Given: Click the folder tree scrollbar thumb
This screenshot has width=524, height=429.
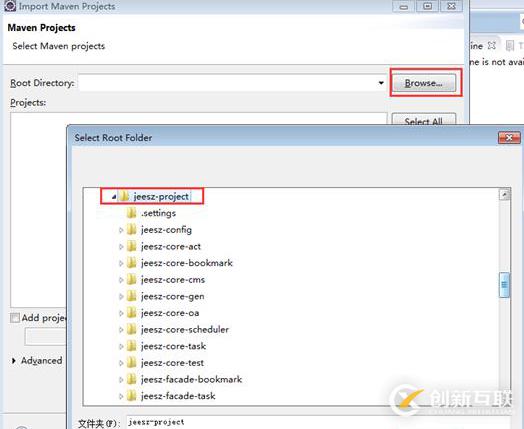Looking at the screenshot, I should (x=504, y=285).
